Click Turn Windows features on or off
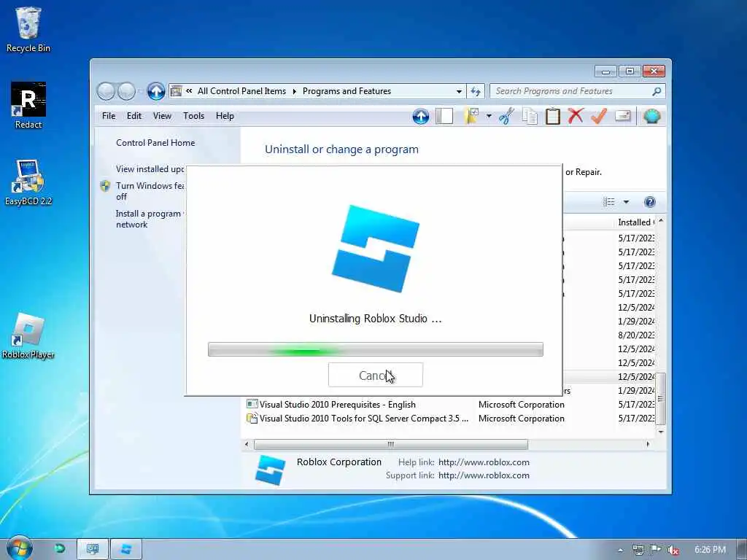The image size is (747, 560). tap(150, 191)
